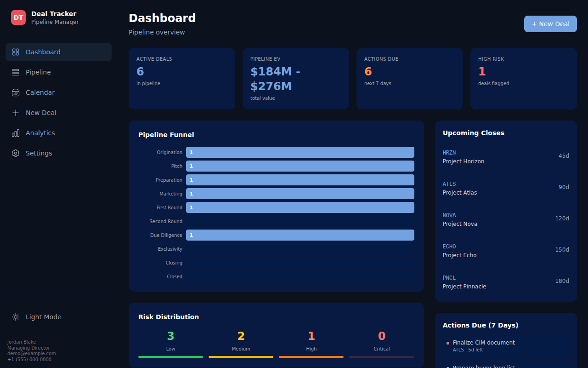Viewport: 588px width, 368px height.
Task: Open the Project Pinnacle close entry
Action: [506, 282]
